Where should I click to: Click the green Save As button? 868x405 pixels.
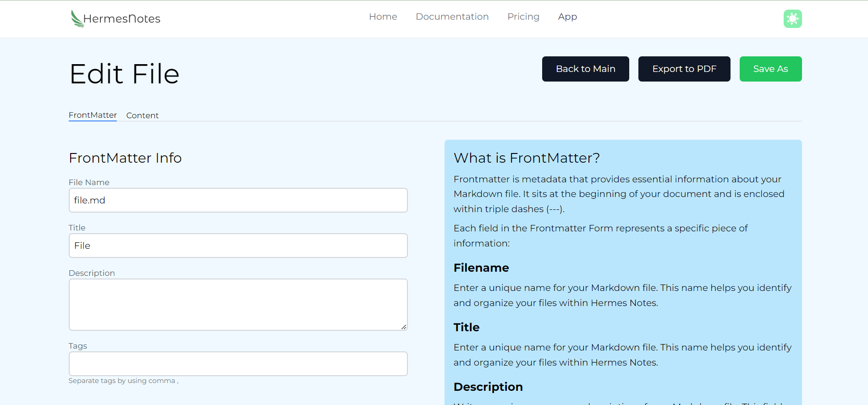(x=771, y=69)
